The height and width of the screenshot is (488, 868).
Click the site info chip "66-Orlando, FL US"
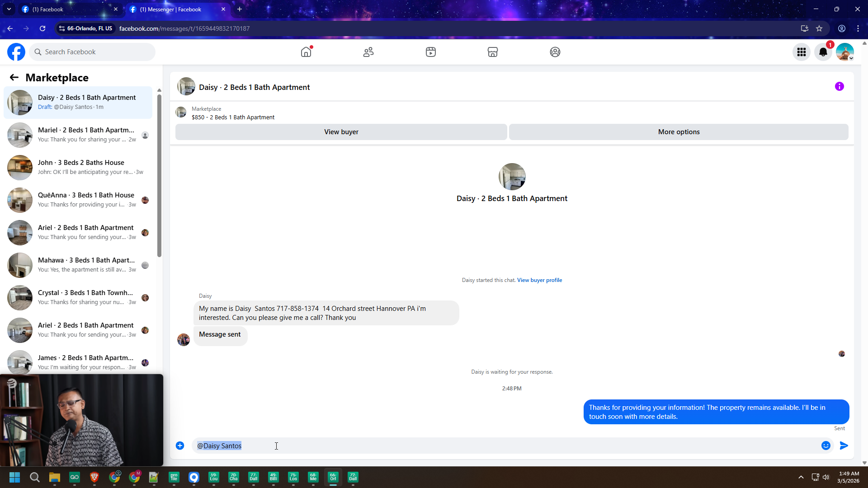click(86, 28)
